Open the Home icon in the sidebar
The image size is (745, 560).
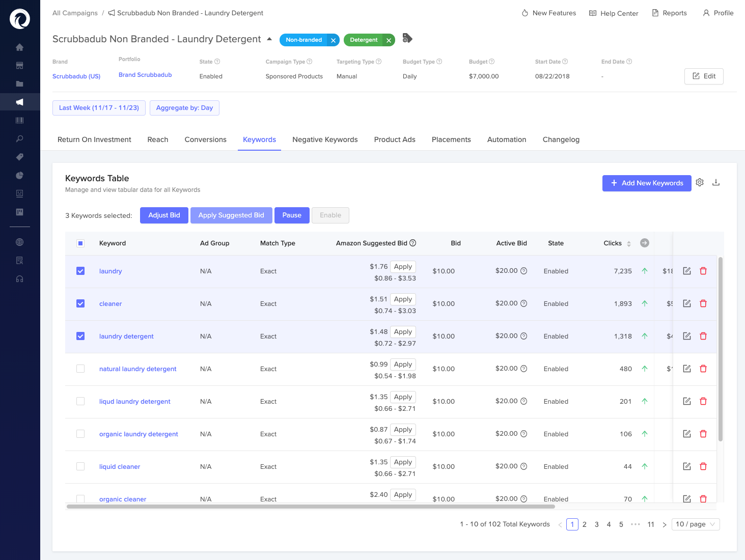[19, 47]
